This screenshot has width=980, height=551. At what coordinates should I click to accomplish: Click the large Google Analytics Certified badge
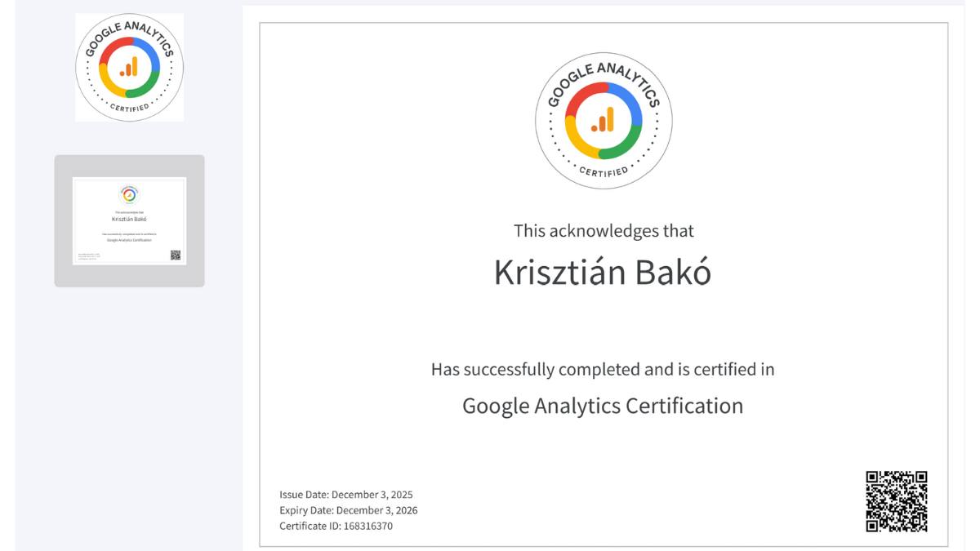(604, 119)
